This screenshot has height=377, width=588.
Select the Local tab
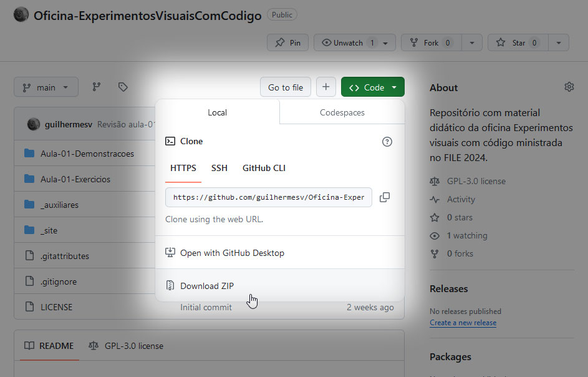pyautogui.click(x=217, y=112)
